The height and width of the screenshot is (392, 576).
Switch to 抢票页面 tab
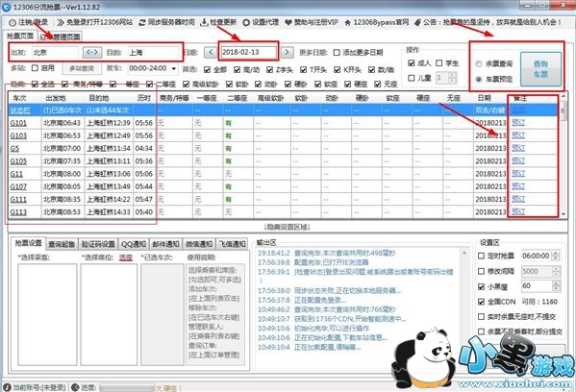[x=20, y=36]
